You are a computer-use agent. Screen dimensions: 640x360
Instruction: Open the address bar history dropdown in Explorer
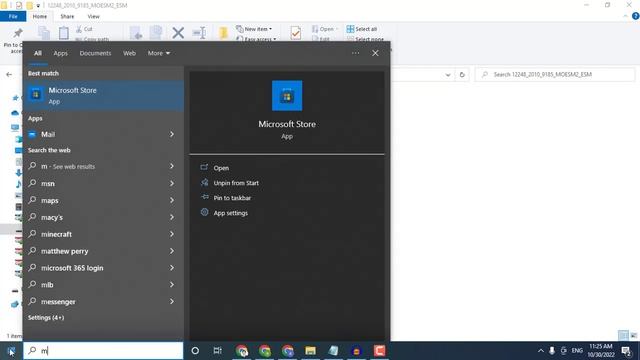[448, 75]
